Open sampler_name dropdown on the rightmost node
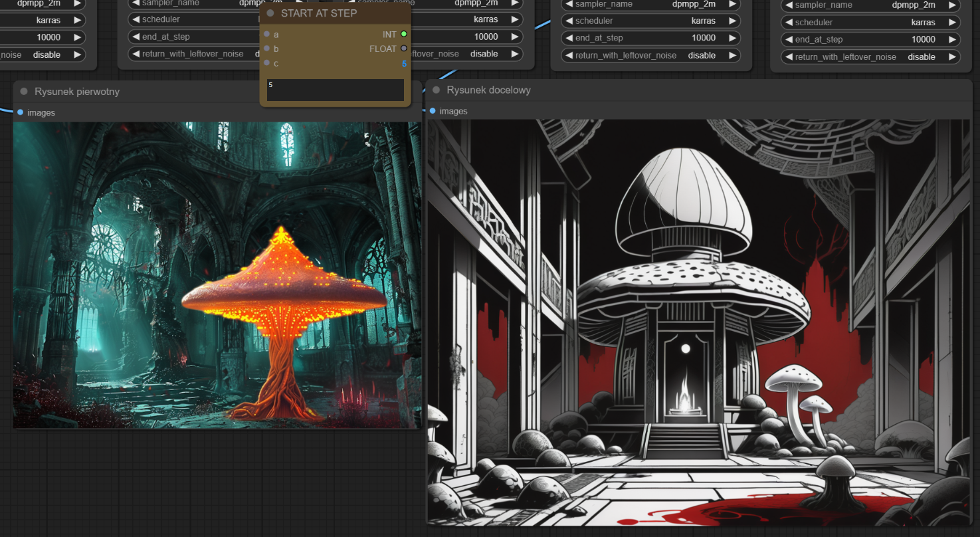This screenshot has height=537, width=980. click(870, 5)
